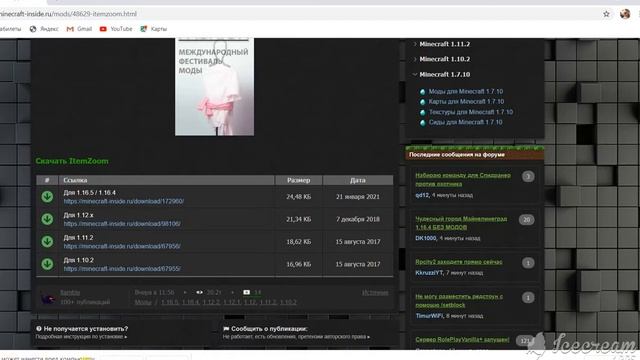Open the Карты bookmark
Screen dimensions: 640x360
153,29
